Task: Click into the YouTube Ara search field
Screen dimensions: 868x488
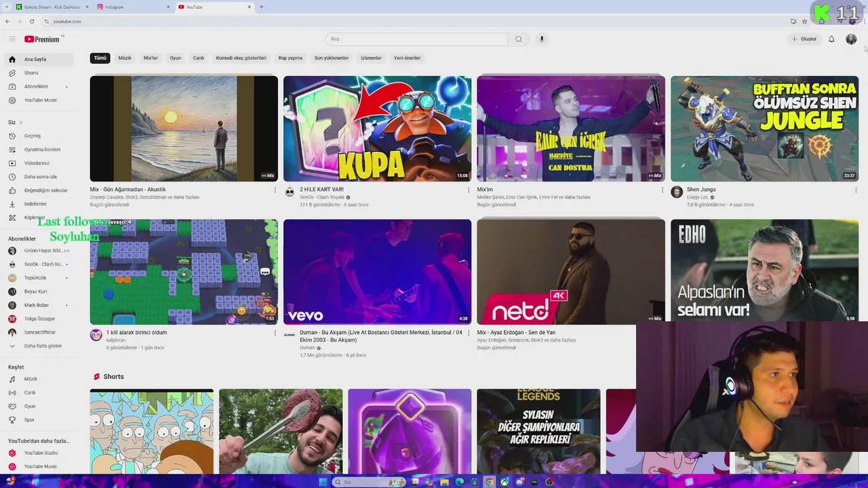Action: [x=417, y=39]
